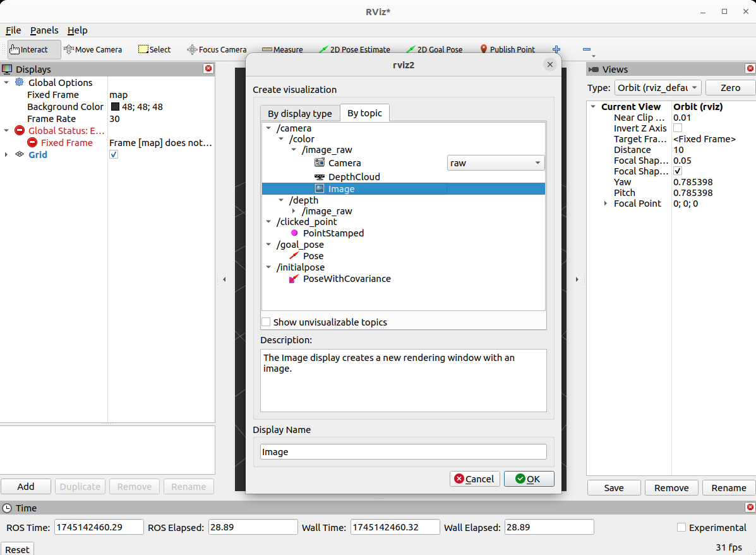Click the Display Name input field

click(x=404, y=452)
